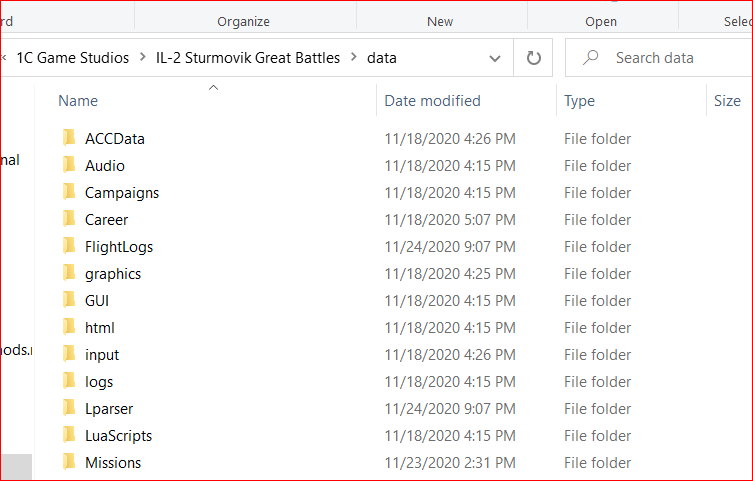
Task: Click the Missions folder icon
Action: click(x=69, y=462)
